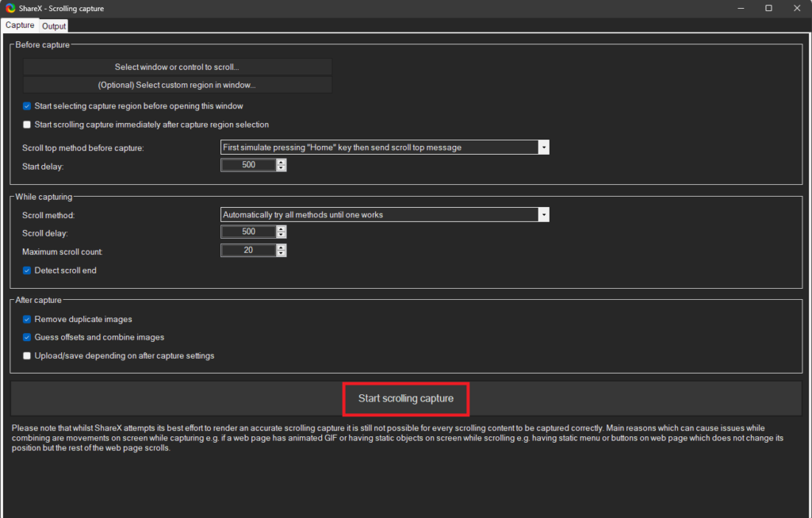Viewport: 812px width, 518px height.
Task: Select the Capture tab
Action: tap(20, 25)
